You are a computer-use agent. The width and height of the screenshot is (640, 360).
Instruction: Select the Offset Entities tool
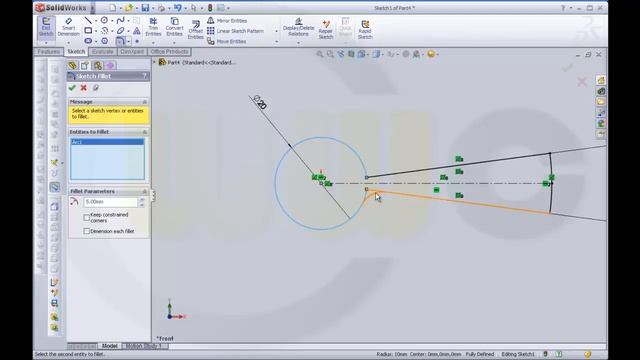196,29
